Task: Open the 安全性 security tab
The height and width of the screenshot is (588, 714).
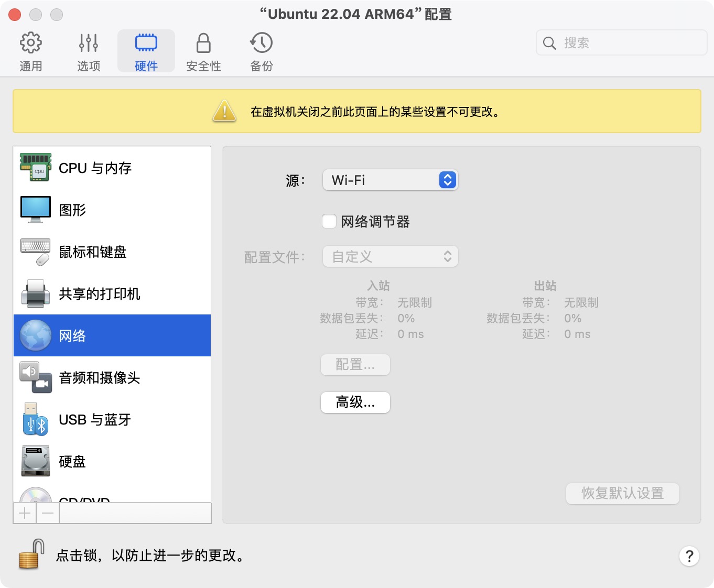Action: point(203,51)
